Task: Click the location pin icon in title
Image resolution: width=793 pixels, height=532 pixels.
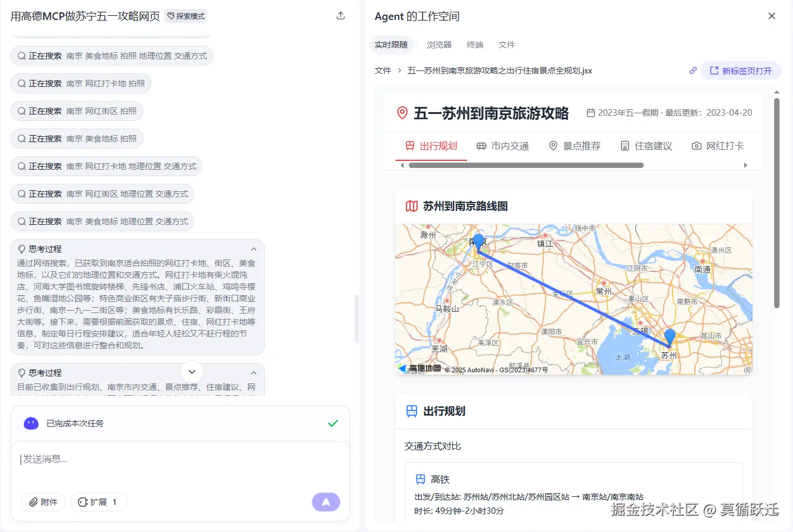Action: click(x=402, y=113)
